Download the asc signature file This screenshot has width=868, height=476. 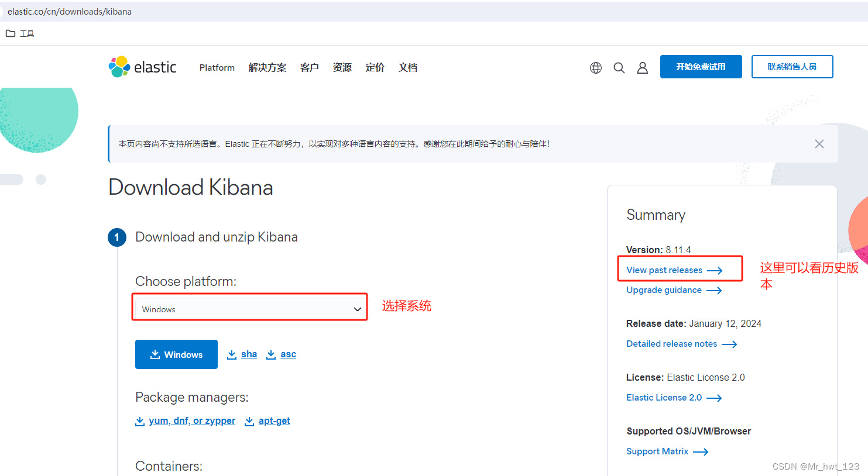click(282, 354)
